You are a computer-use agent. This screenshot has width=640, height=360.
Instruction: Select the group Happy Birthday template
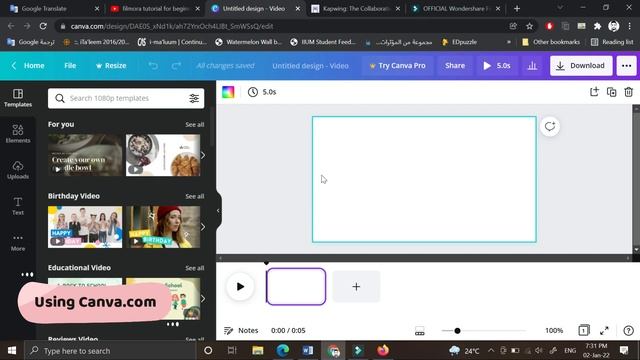pos(85,227)
